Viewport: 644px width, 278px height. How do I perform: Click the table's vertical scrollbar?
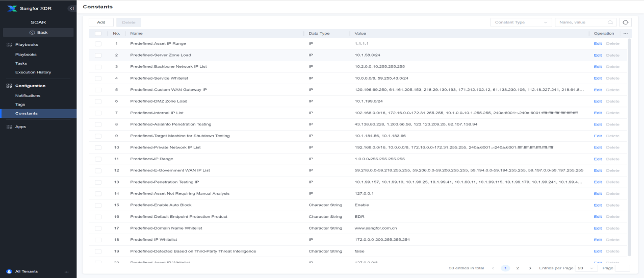pyautogui.click(x=629, y=147)
